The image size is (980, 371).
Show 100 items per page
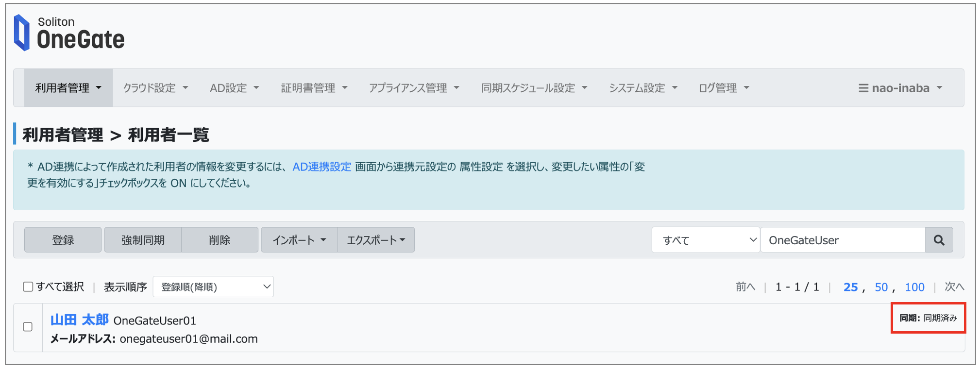tap(914, 287)
